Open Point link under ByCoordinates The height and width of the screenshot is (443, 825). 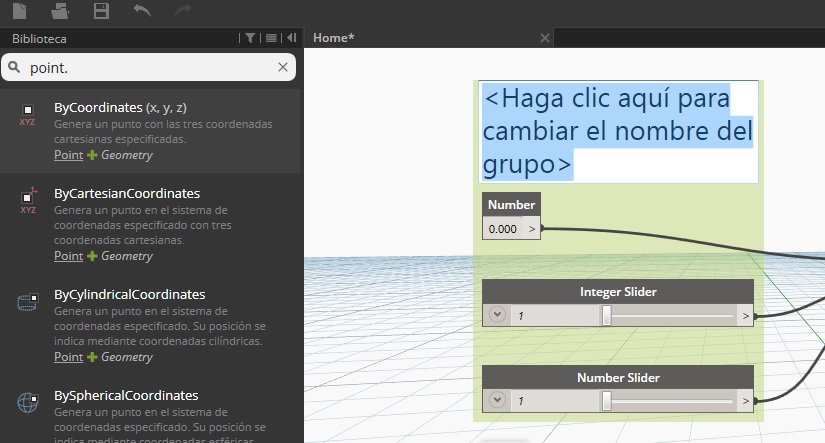68,155
